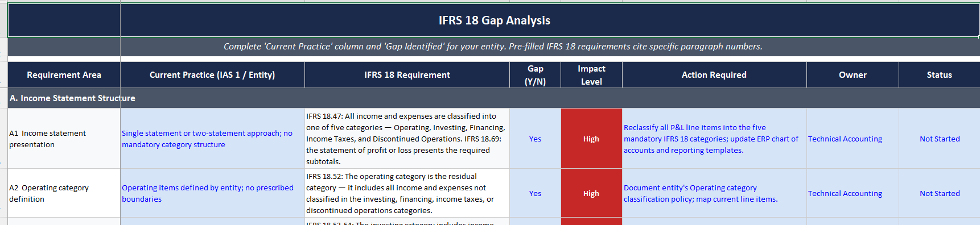Viewport: 980px width, 225px height.
Task: Click the Impact Level header cell
Action: point(591,75)
